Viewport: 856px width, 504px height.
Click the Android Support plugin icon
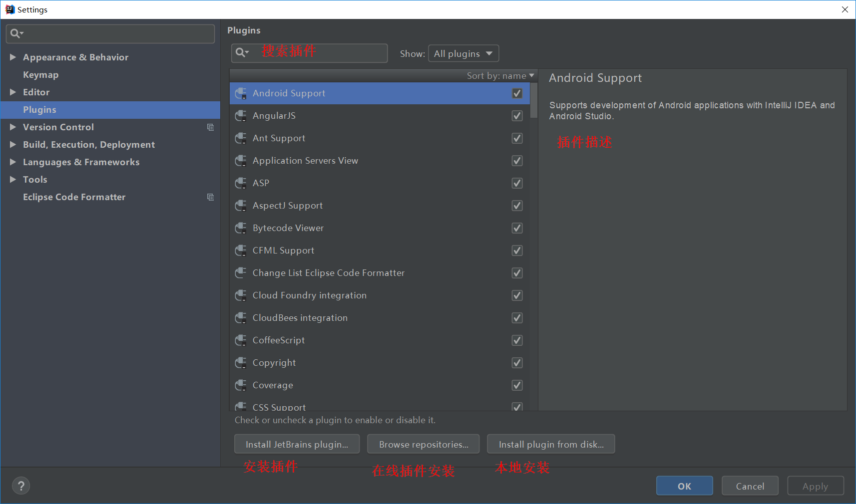241,93
